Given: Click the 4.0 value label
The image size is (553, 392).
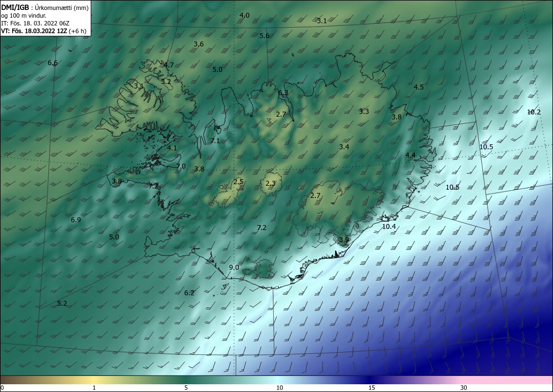Looking at the screenshot, I should click(x=244, y=15).
